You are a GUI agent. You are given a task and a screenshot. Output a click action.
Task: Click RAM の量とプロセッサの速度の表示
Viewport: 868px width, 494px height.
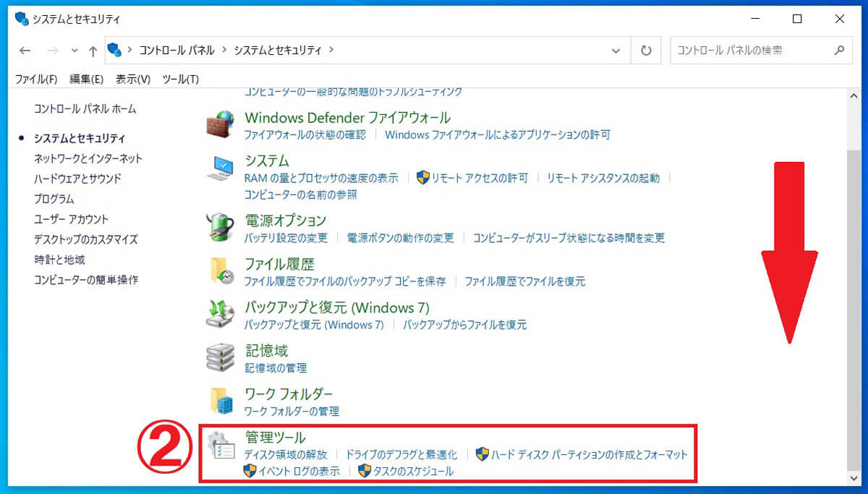[321, 178]
